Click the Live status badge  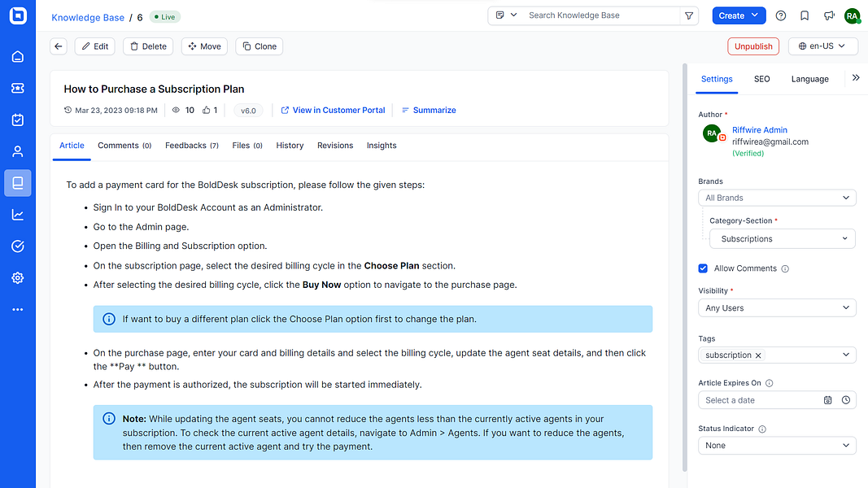(165, 17)
